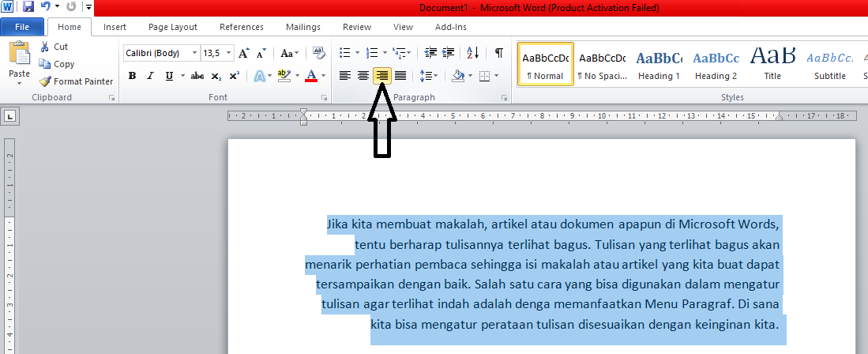
Task: Expand the highlight color arrow
Action: tap(297, 76)
